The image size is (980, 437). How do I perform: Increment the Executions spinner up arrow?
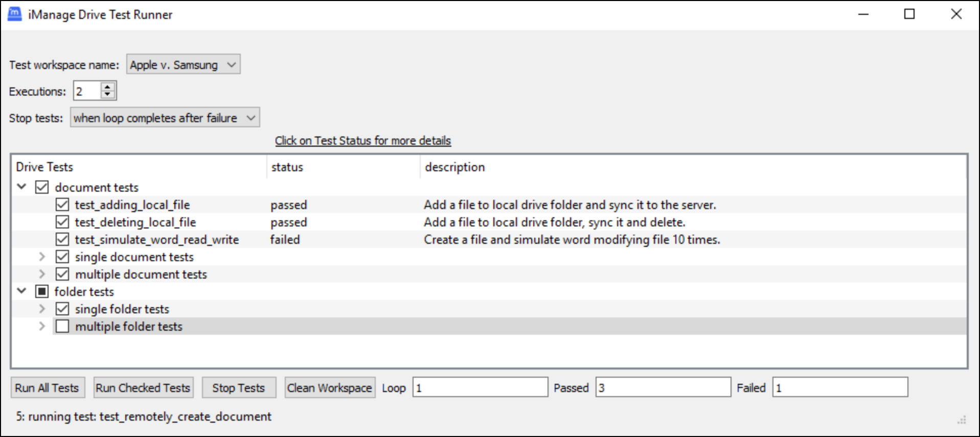107,87
